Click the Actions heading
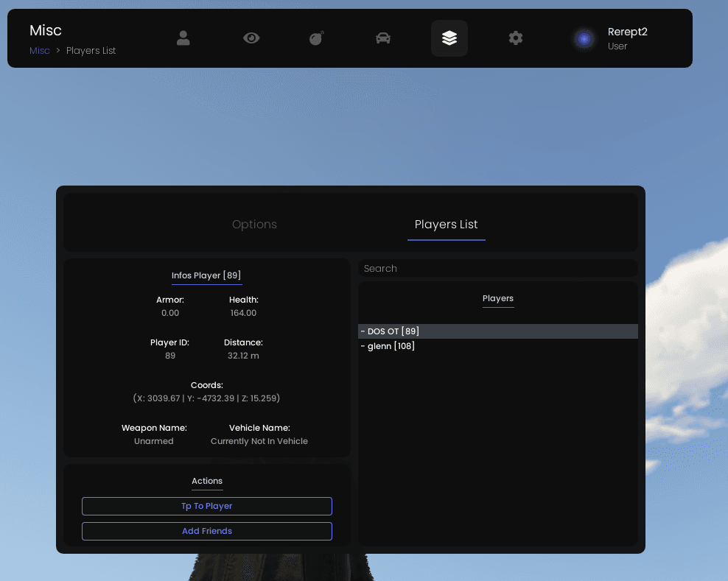 207,482
